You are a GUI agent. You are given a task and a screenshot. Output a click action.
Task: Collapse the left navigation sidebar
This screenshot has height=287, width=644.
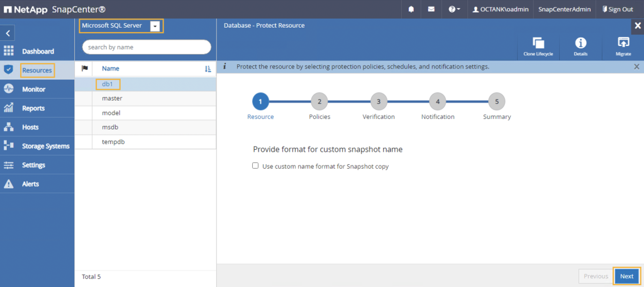point(8,33)
